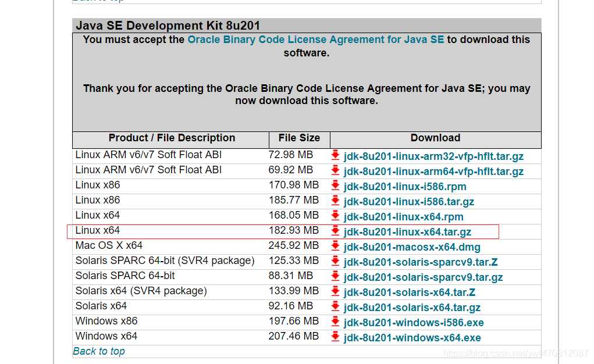Download jdk-8u201-linux-x64.tar.gz link
594x364 pixels.
[407, 232]
